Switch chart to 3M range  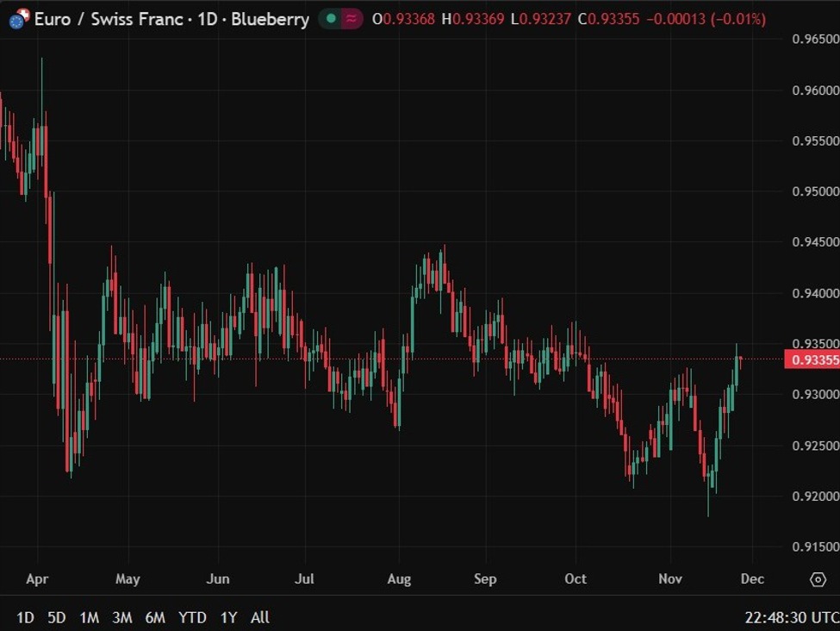122,617
